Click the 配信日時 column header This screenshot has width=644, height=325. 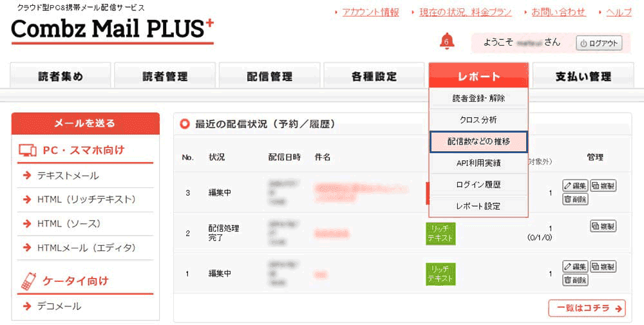pos(284,157)
